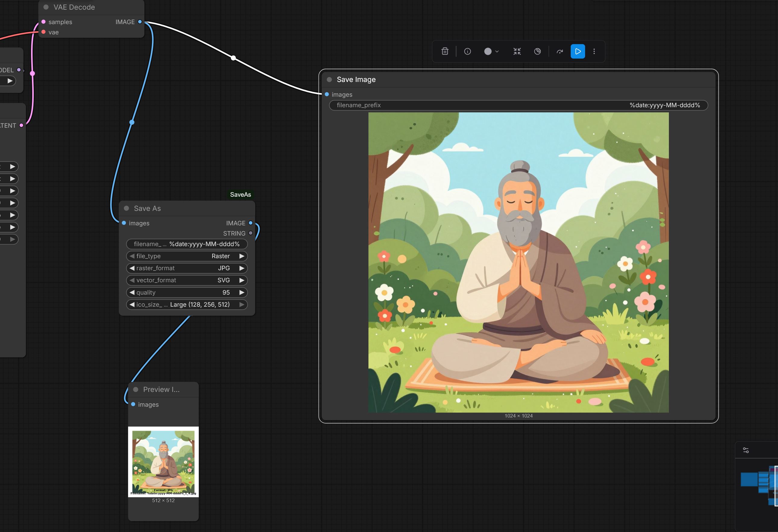The width and height of the screenshot is (778, 532).
Task: Decrease quality value with left arrow
Action: (x=132, y=293)
